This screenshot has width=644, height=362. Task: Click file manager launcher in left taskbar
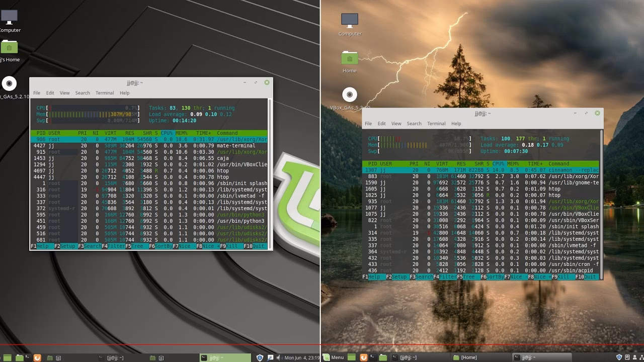coord(19,358)
